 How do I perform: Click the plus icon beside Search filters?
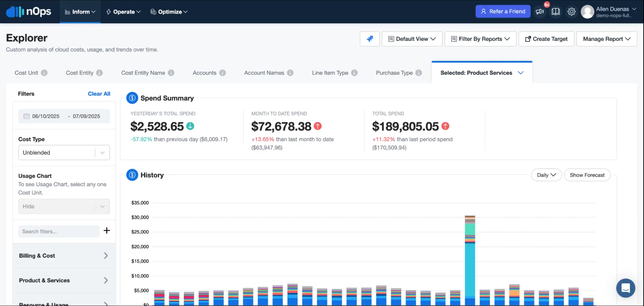(x=107, y=231)
